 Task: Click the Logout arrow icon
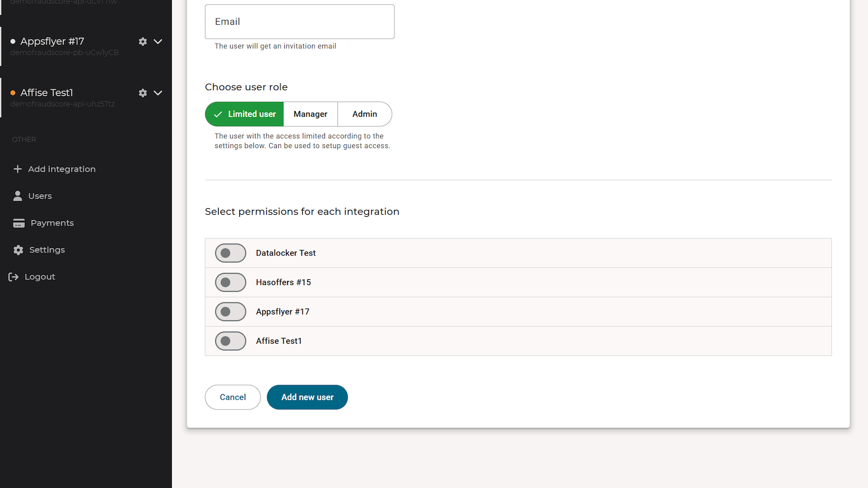pos(14,277)
